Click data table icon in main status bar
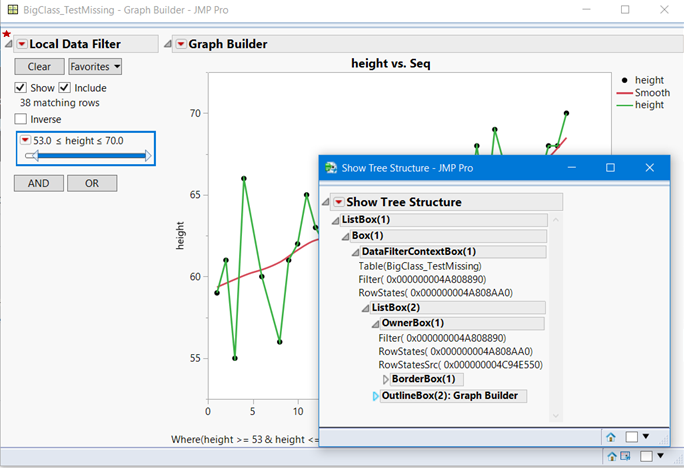 tap(625, 456)
